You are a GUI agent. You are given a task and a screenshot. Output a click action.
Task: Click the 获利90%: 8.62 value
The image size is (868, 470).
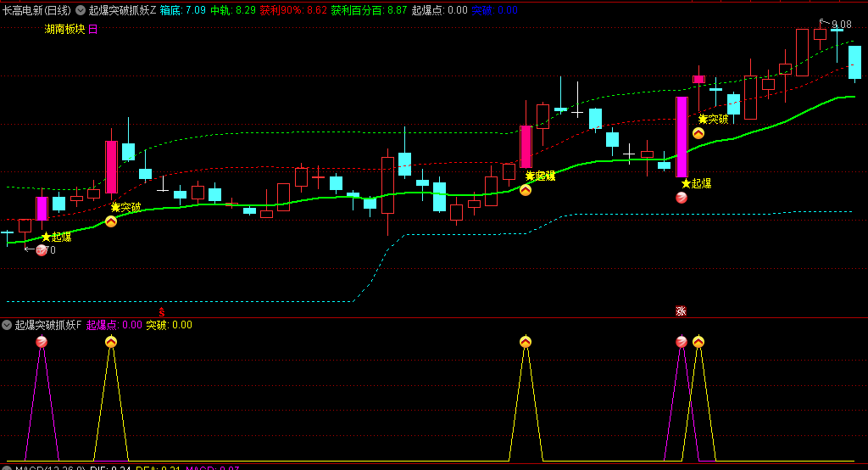293,10
